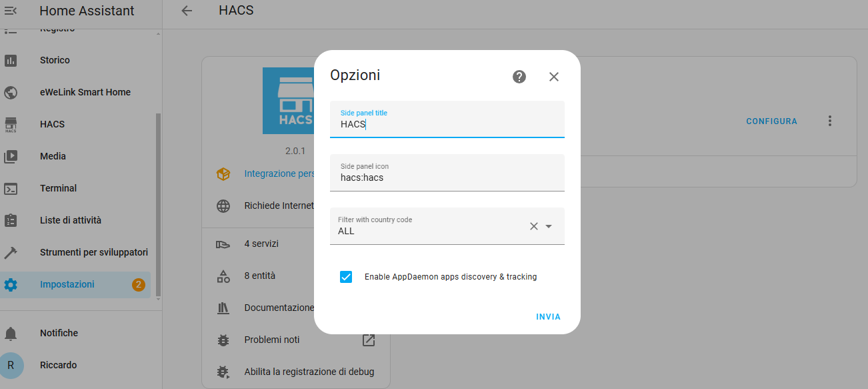Open the HACS sidebar item
Viewport: 868px width, 389px height.
coord(52,124)
